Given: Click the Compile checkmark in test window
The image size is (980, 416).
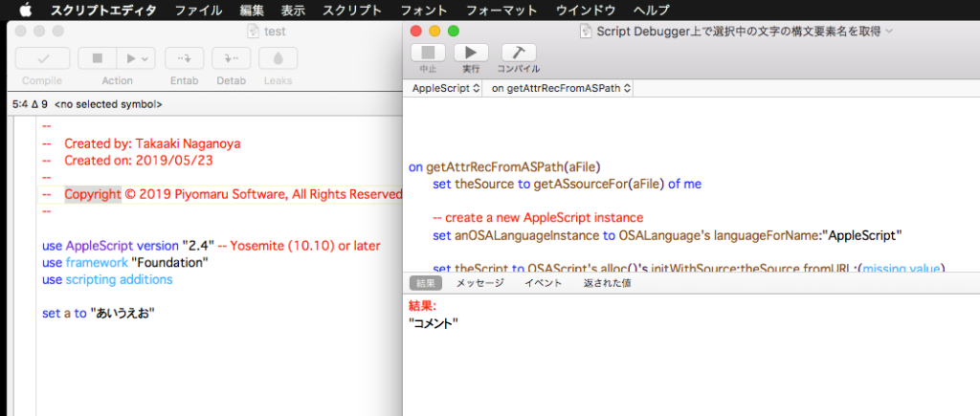Looking at the screenshot, I should click(42, 58).
